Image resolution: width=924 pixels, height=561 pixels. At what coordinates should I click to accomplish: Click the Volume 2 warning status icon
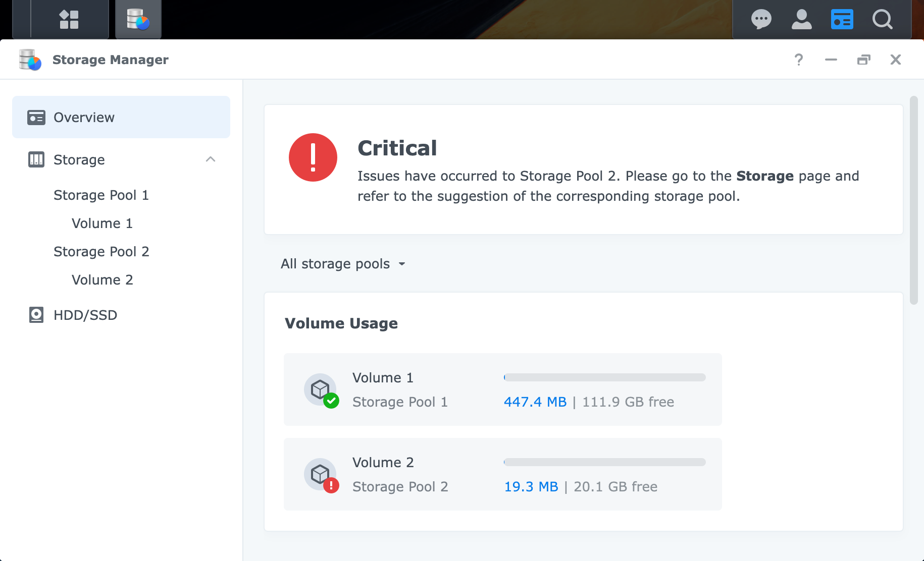coord(331,485)
